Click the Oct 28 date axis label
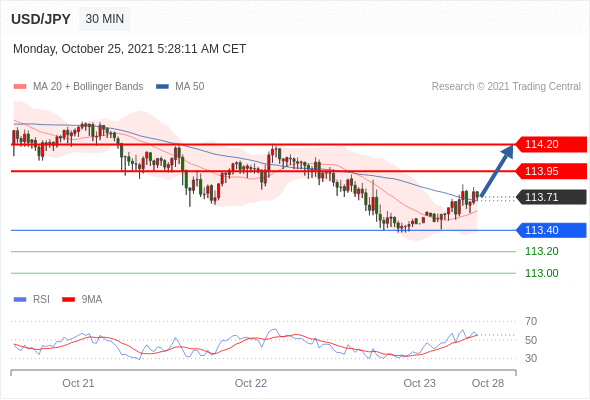The width and height of the screenshot is (590, 400). 488,383
